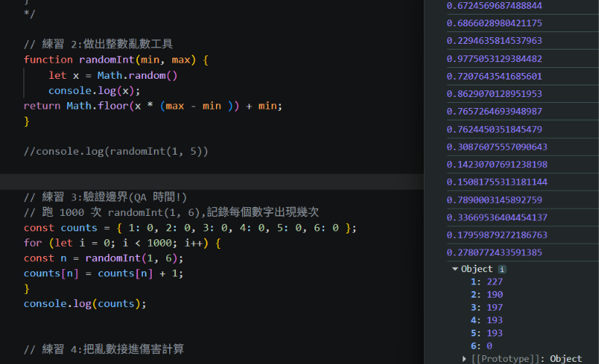Select the console value 0.7624450351845479

pyautogui.click(x=495, y=130)
